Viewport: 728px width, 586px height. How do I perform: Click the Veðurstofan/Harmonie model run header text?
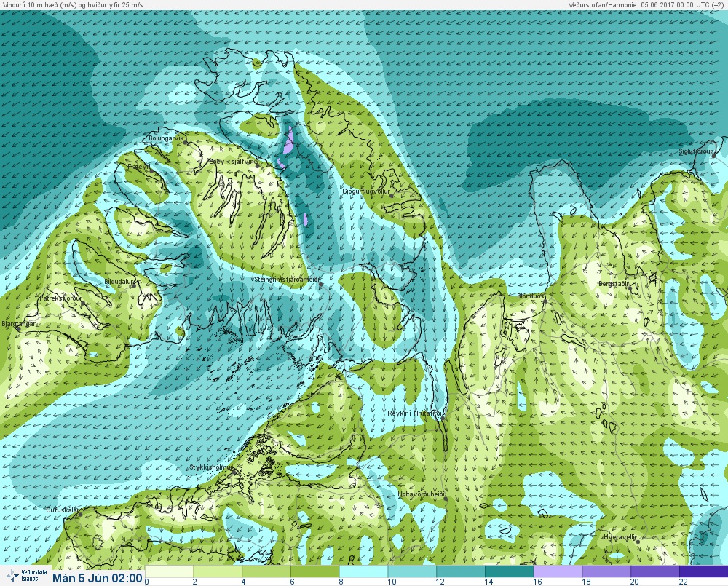[x=646, y=4]
